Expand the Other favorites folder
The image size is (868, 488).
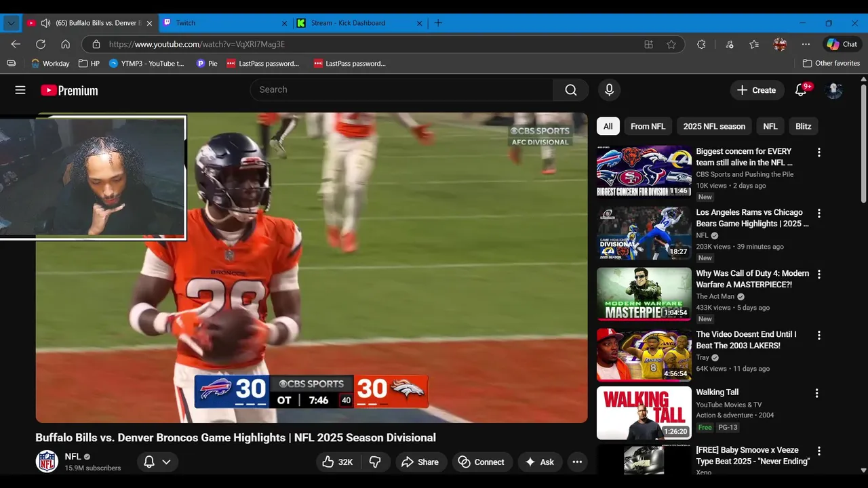point(831,63)
